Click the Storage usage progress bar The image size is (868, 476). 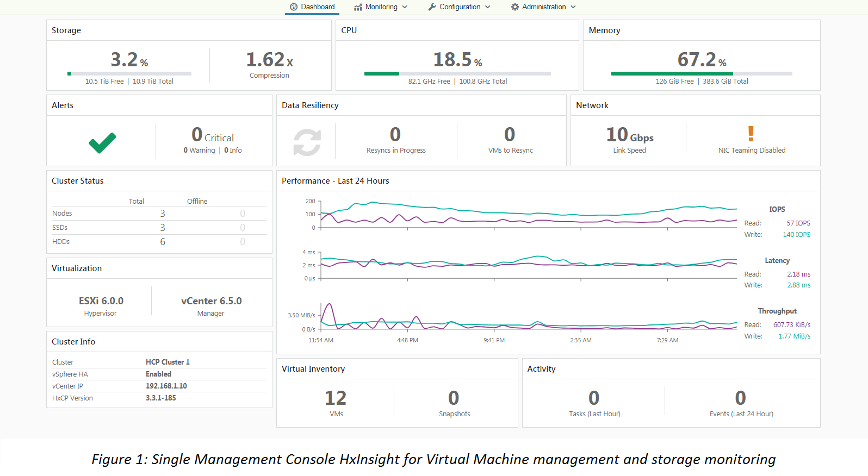(129, 73)
